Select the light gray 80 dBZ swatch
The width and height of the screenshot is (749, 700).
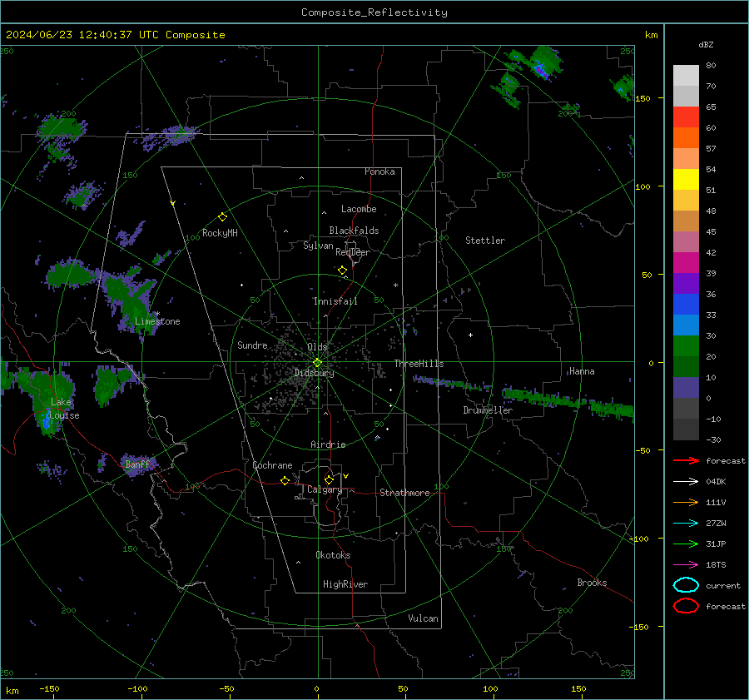(686, 75)
